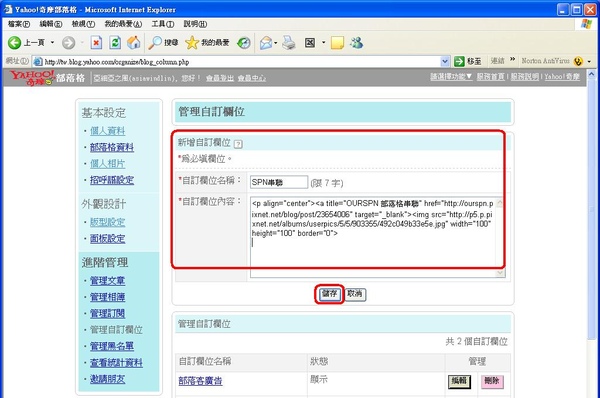600x398 pixels.
Task: Click the Yahoo Kimo blog logo
Action: [47, 78]
